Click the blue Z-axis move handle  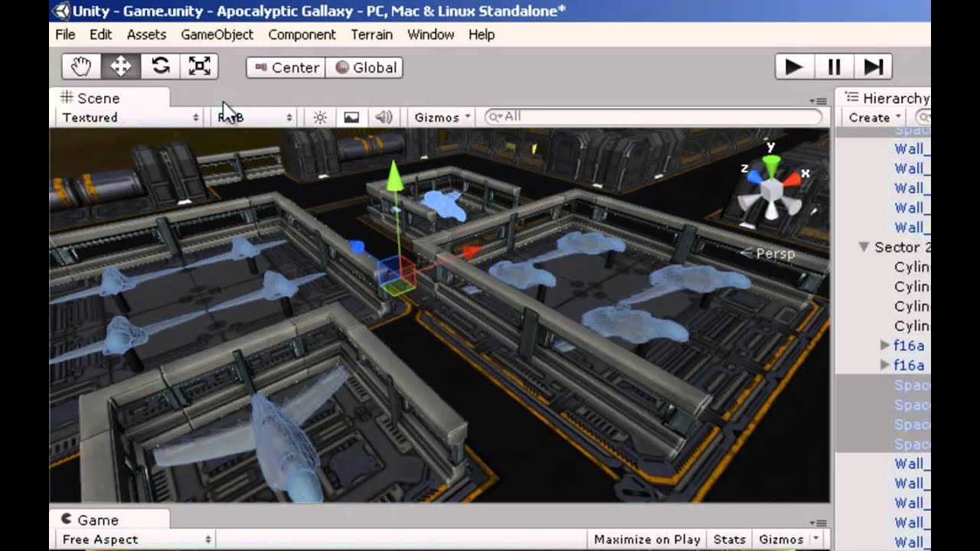[356, 246]
